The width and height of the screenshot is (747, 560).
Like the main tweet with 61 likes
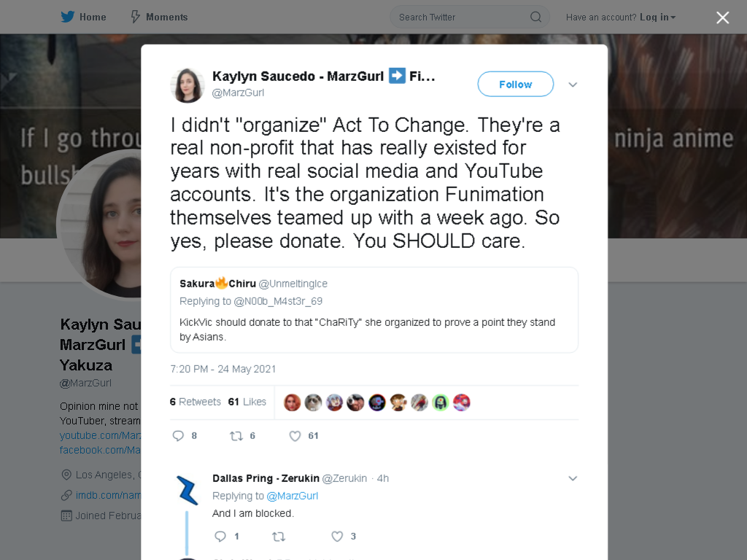[295, 436]
